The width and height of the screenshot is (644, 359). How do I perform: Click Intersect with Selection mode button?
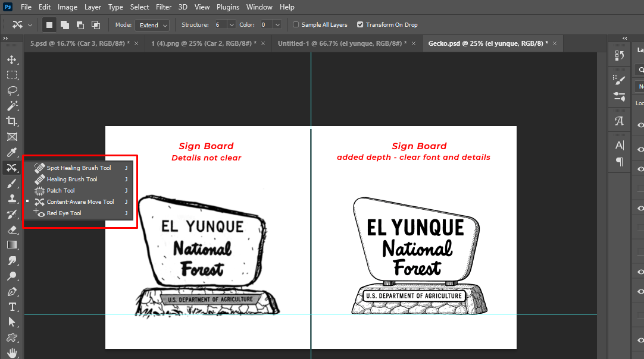tap(96, 25)
